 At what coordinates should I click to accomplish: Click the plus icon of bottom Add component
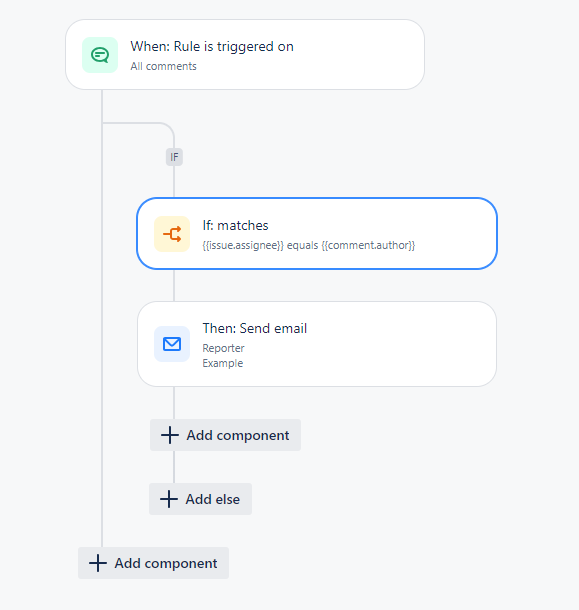tap(98, 563)
